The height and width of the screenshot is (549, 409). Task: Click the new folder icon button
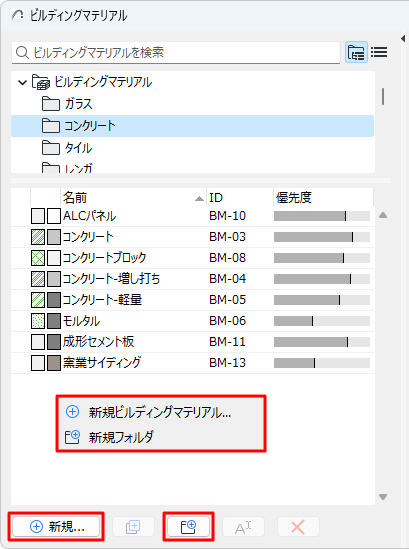click(188, 527)
